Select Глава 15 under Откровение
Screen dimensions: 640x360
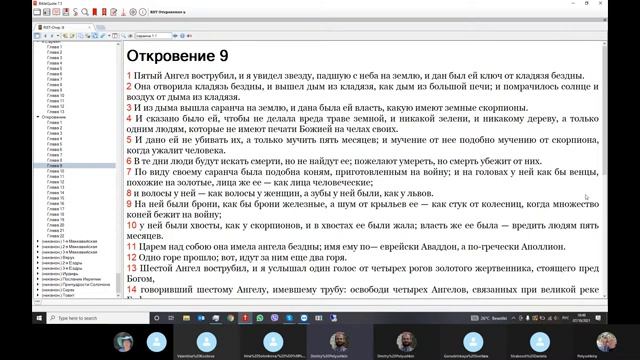point(56,198)
